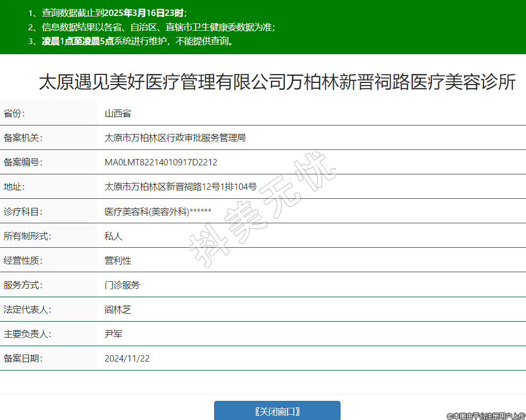Click the 法定代表人 field label
The image size is (526, 420).
[27, 309]
